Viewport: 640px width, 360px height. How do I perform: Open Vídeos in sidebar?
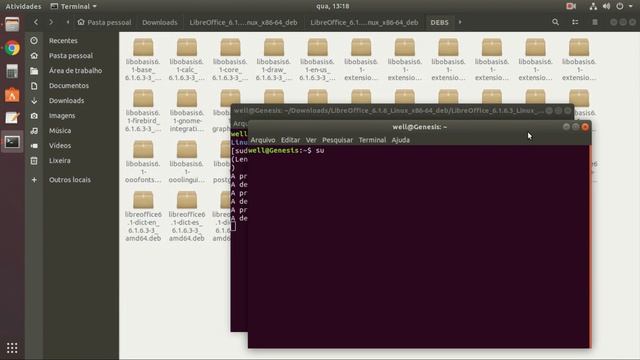tap(60, 145)
